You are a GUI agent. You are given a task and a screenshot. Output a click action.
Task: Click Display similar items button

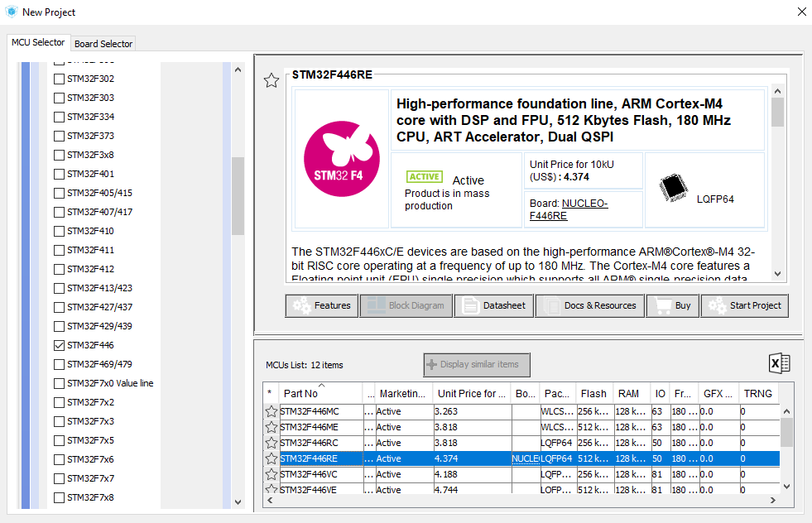point(477,365)
